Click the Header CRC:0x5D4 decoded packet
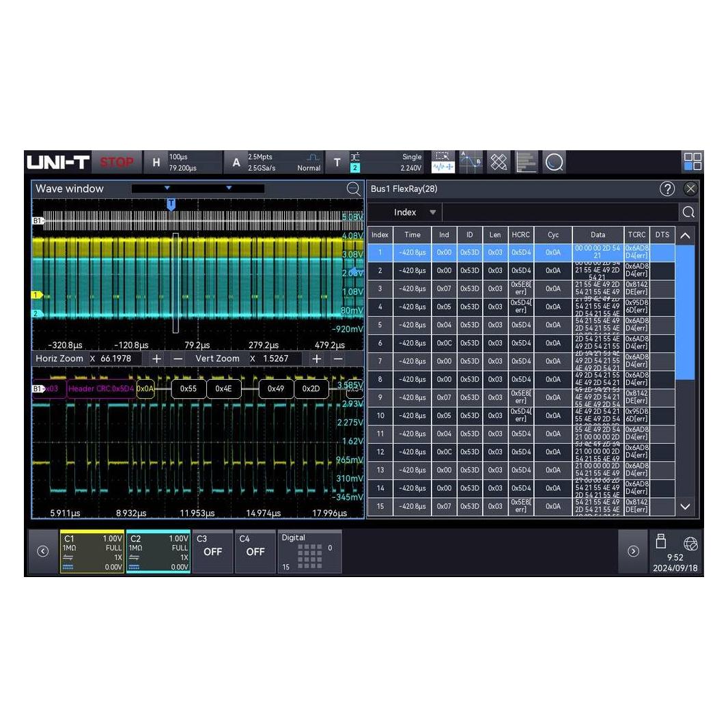Image resolution: width=728 pixels, height=728 pixels. click(x=101, y=389)
